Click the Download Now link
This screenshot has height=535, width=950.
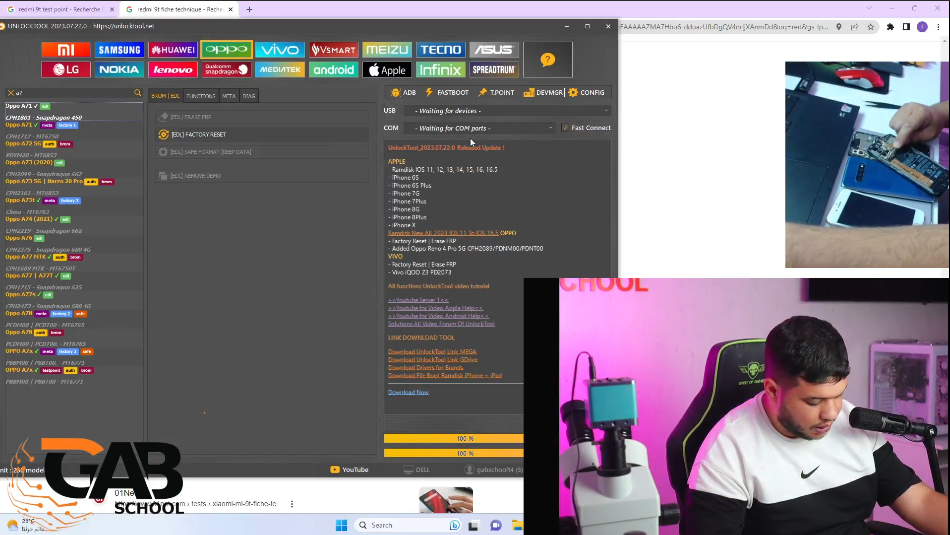tap(408, 392)
